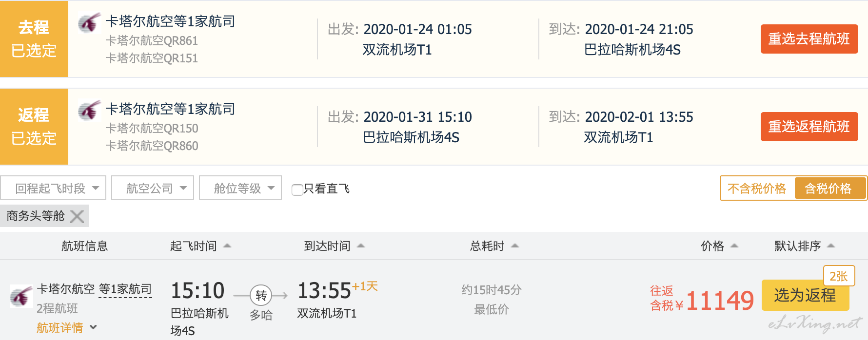The width and height of the screenshot is (868, 340).
Task: Click the Qatar Airways logo in return flight
Action: click(x=89, y=110)
